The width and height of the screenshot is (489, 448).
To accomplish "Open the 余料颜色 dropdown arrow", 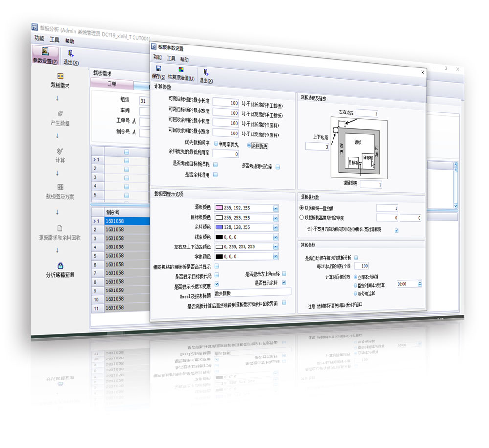I will click(x=275, y=227).
